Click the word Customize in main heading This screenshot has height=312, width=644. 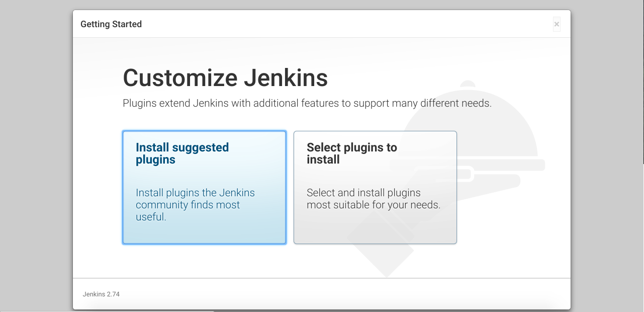coord(180,78)
